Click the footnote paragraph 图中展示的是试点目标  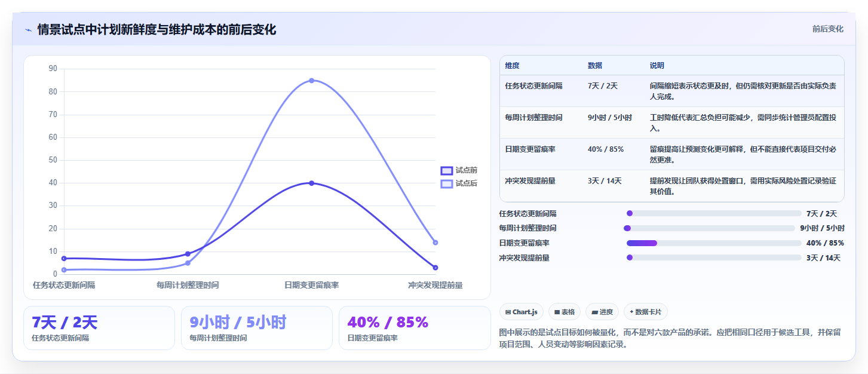pos(670,338)
